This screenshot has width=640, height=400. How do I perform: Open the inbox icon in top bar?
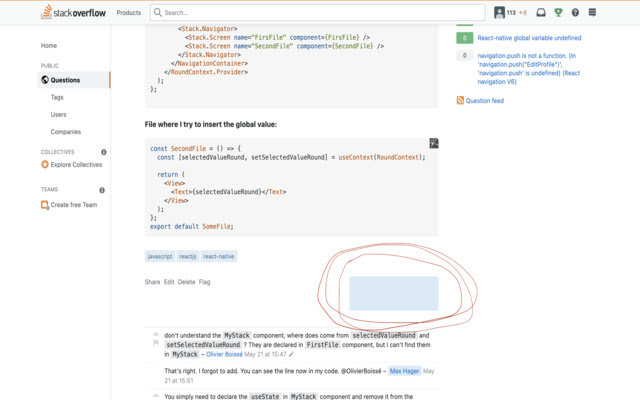point(541,12)
